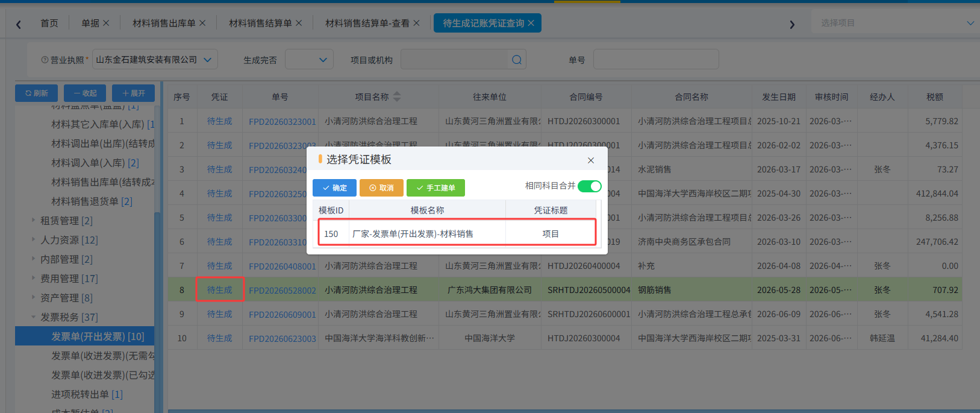Open document FPD20260609001
This screenshot has height=413, width=980.
click(282, 314)
